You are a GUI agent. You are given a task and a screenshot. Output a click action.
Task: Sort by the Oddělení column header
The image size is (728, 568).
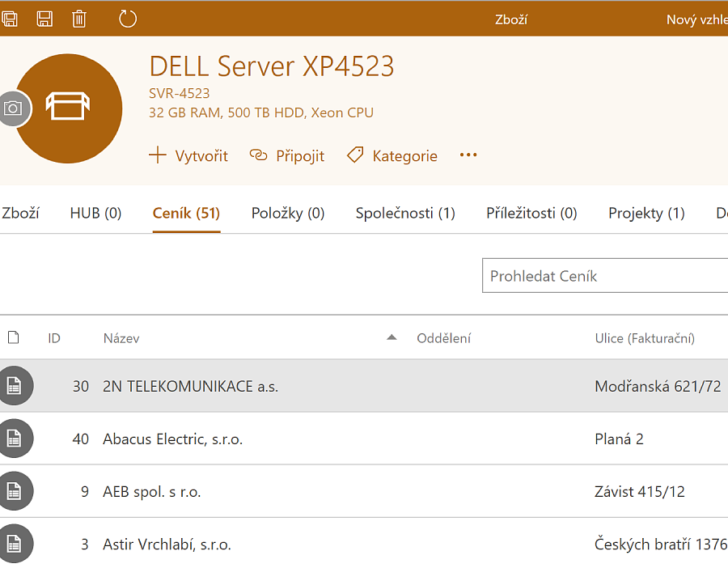[x=444, y=338]
